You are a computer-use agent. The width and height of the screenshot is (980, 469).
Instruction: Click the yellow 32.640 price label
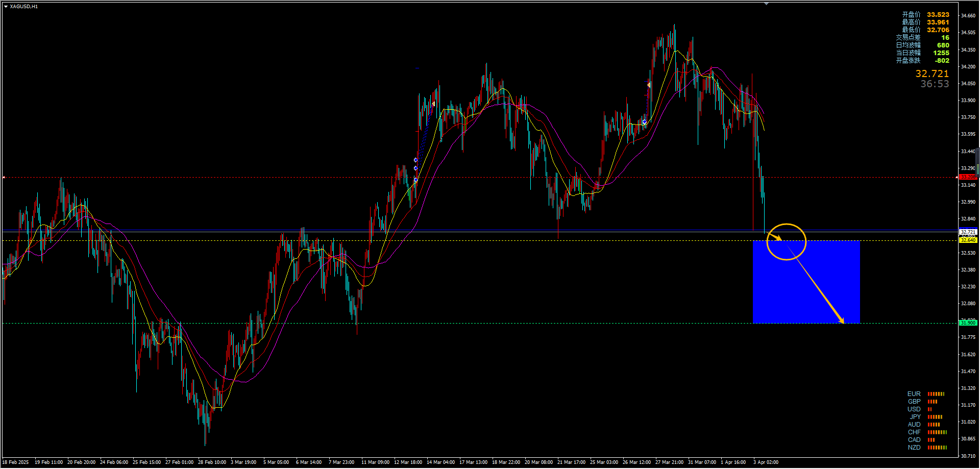pos(968,240)
